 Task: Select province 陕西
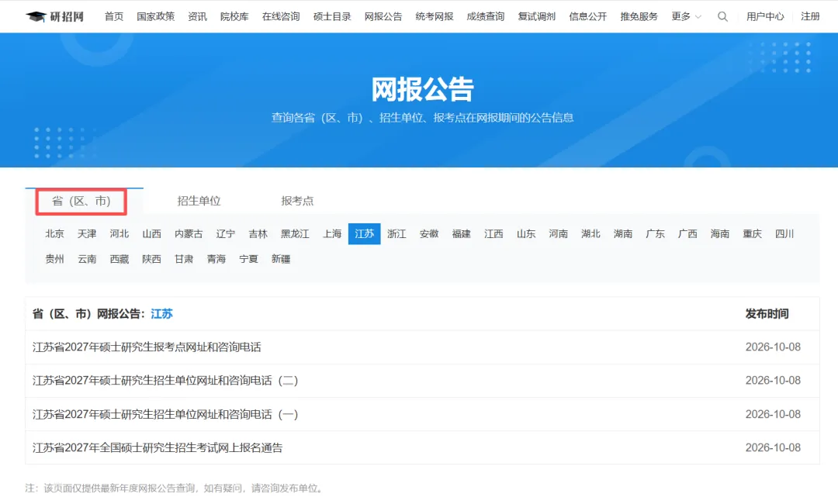[x=152, y=259]
